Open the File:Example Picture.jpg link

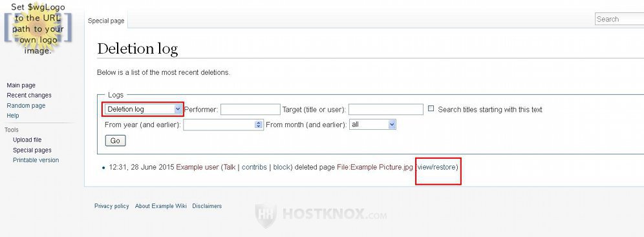pos(375,167)
